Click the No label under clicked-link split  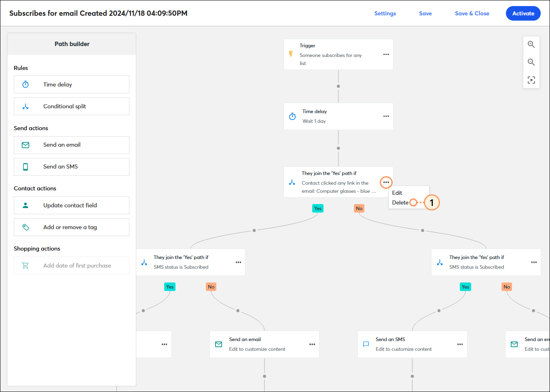tap(359, 209)
